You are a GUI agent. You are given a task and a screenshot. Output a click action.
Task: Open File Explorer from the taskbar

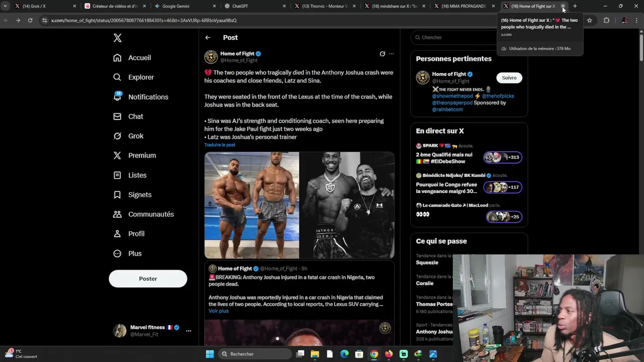[315, 354]
